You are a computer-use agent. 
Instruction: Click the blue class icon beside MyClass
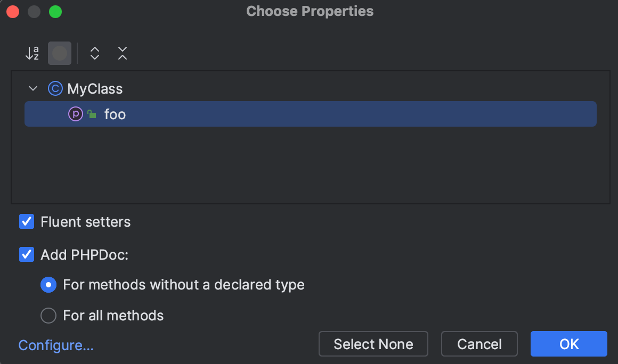point(55,88)
